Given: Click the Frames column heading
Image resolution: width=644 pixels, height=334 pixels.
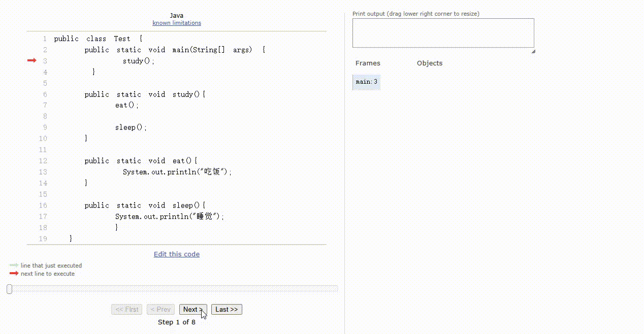Looking at the screenshot, I should [368, 63].
